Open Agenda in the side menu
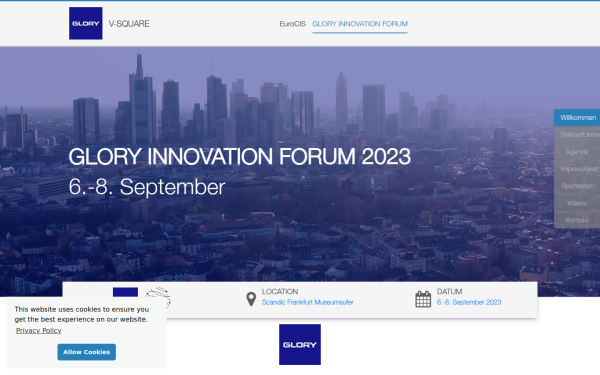 point(577,152)
